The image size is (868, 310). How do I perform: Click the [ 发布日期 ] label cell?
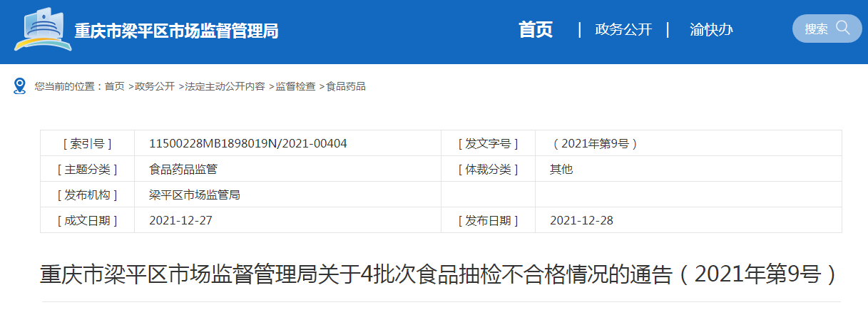click(x=488, y=220)
